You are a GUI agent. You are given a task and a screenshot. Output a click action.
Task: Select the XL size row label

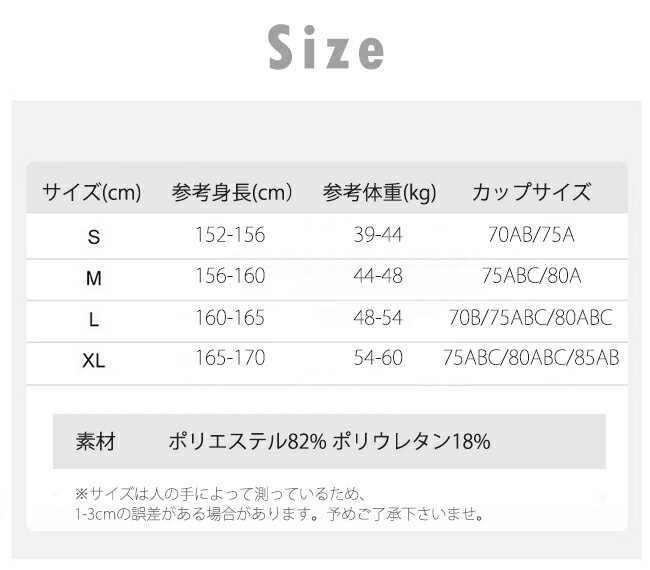[x=94, y=360]
